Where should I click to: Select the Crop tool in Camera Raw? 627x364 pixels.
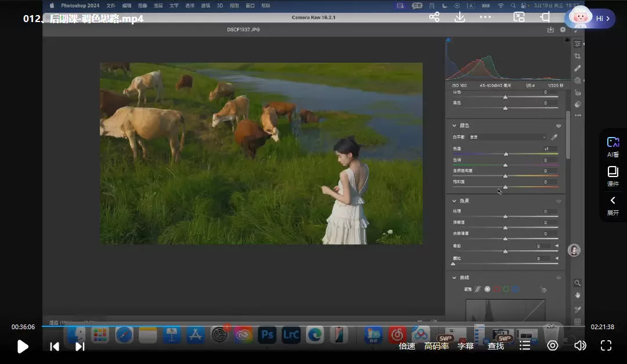point(578,56)
